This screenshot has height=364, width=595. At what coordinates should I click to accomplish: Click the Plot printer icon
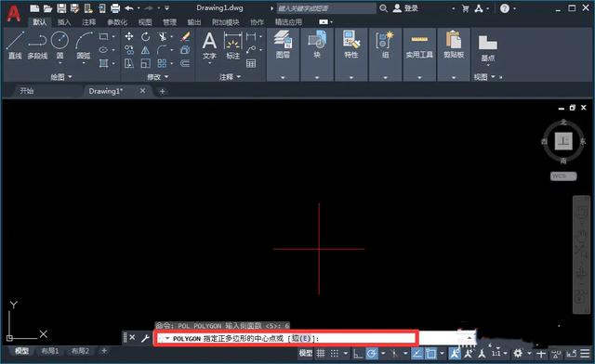click(x=115, y=8)
